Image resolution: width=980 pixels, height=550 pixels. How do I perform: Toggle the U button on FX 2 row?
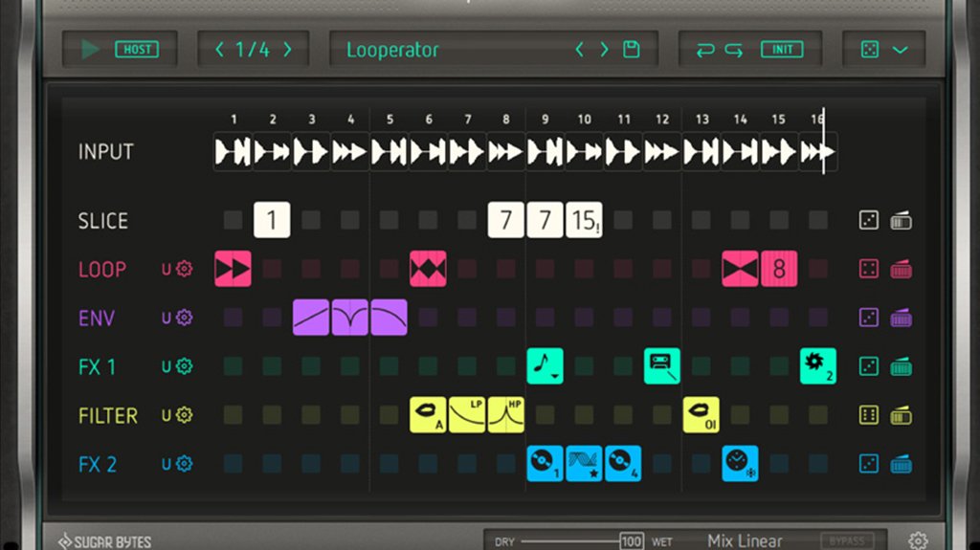(x=167, y=464)
